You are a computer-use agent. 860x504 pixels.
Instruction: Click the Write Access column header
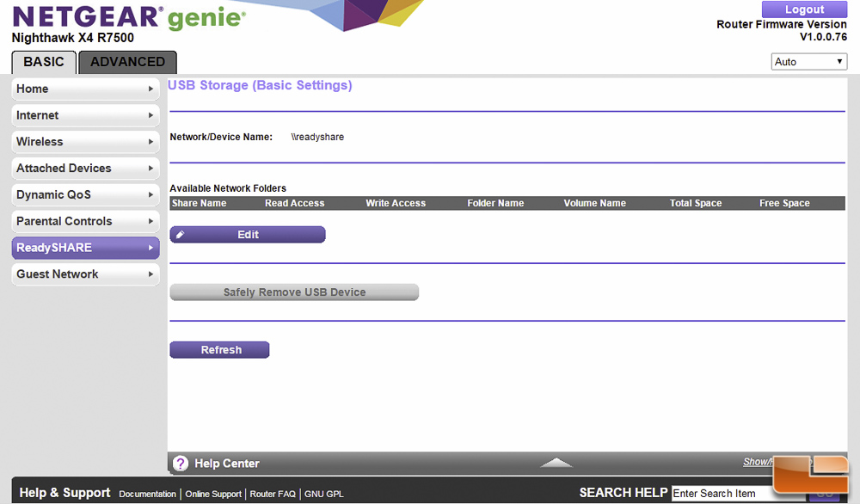[x=396, y=204]
